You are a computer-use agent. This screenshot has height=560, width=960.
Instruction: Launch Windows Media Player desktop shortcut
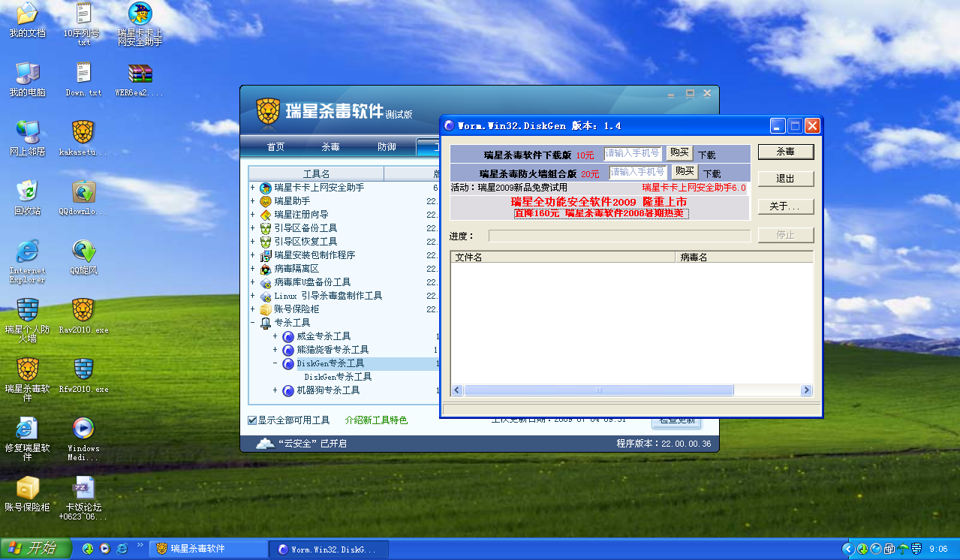point(83,438)
